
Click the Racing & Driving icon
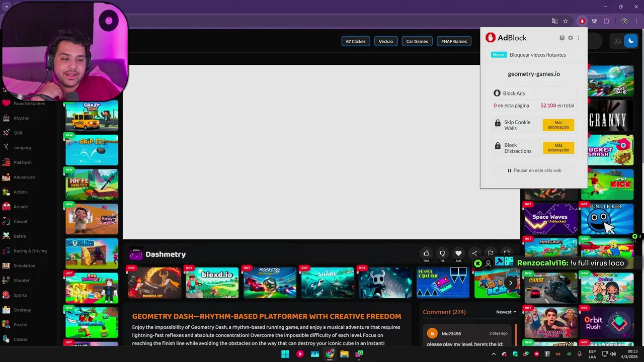click(x=6, y=251)
